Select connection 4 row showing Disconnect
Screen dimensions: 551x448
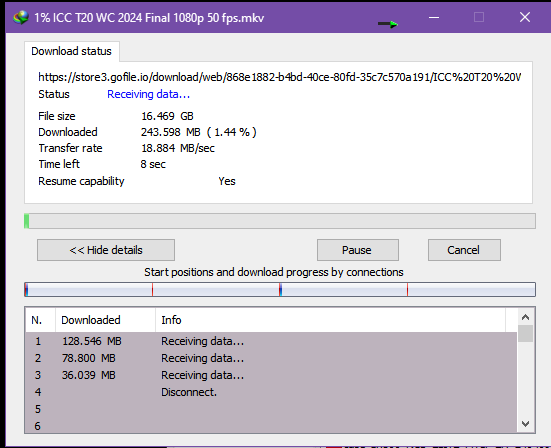271,392
